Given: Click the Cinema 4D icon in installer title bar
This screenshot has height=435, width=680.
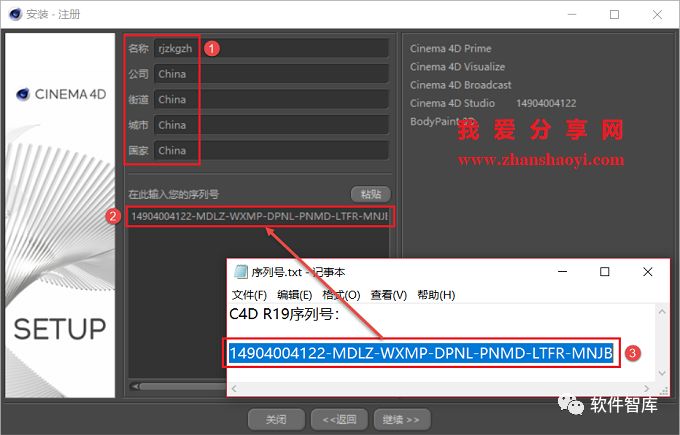Looking at the screenshot, I should 15,14.
